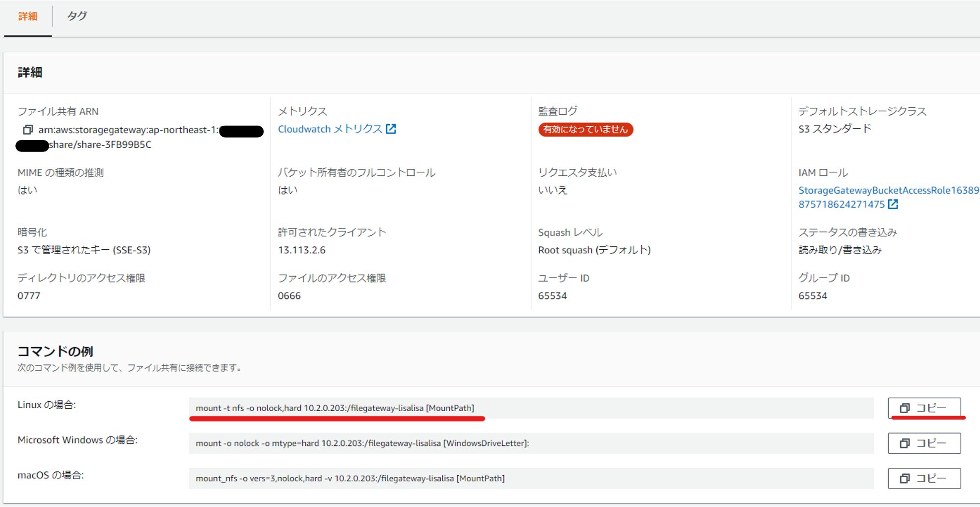This screenshot has width=980, height=507.
Task: Open the Cloudwatch メトリクス link
Action: tap(328, 129)
